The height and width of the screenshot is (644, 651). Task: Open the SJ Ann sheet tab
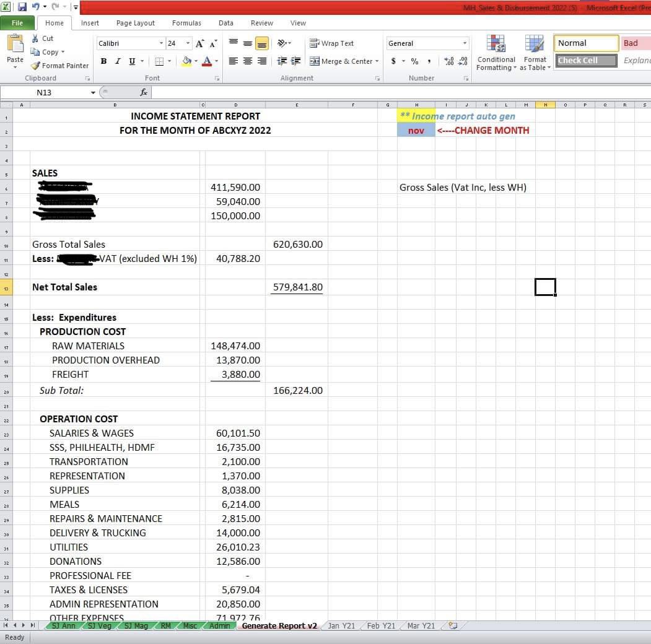tap(64, 626)
